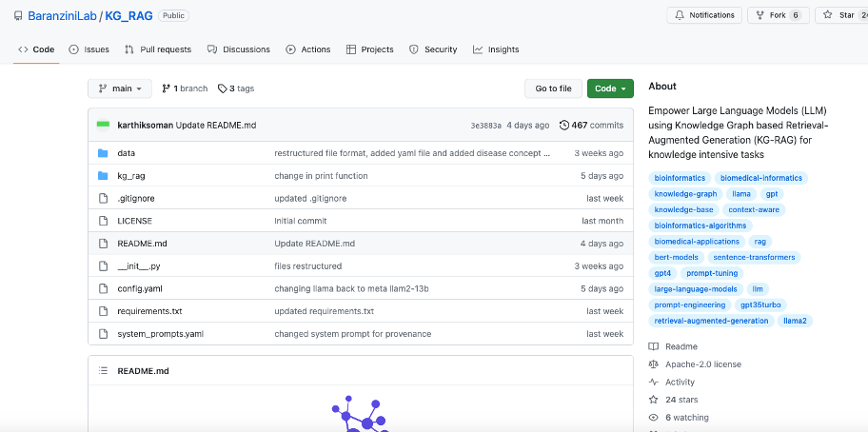
Task: Click the repository icon beside BaranziniLab
Action: (18, 16)
